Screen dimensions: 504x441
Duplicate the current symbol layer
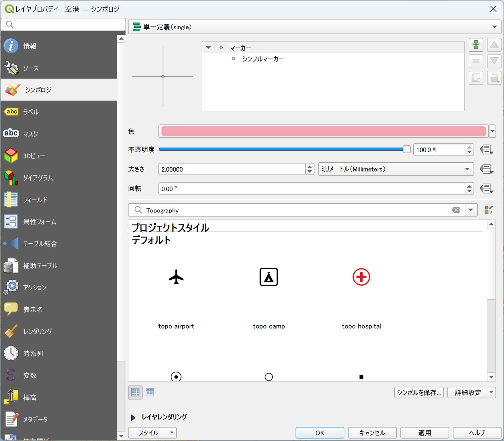[x=476, y=78]
